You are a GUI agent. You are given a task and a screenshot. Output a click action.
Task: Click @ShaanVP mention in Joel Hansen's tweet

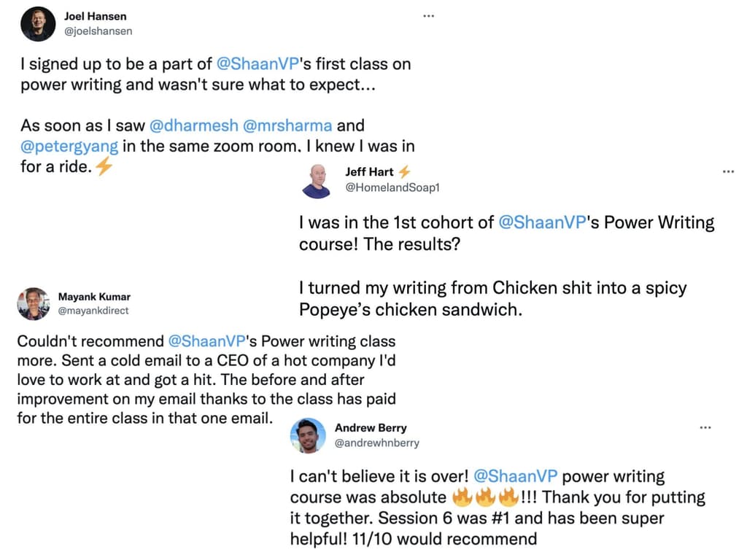pyautogui.click(x=252, y=64)
